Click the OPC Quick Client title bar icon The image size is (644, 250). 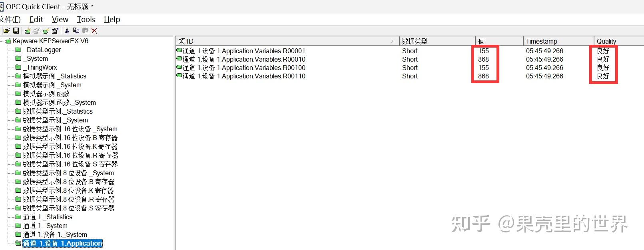click(2, 7)
